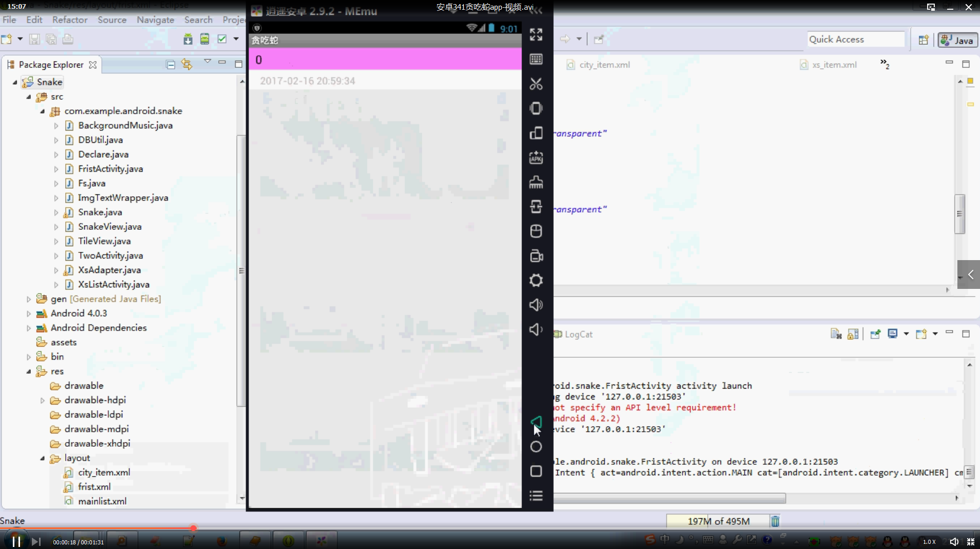Show hidden editor tabs list

pos(884,64)
